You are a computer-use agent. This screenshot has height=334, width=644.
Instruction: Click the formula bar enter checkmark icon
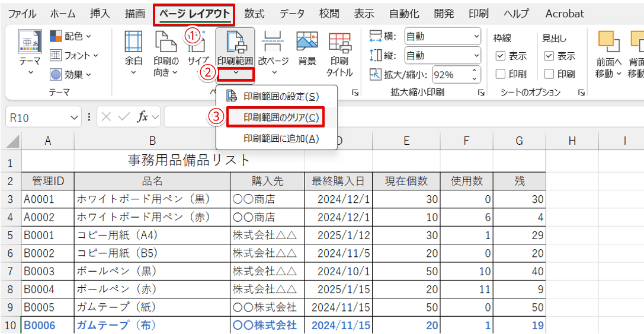pyautogui.click(x=124, y=118)
